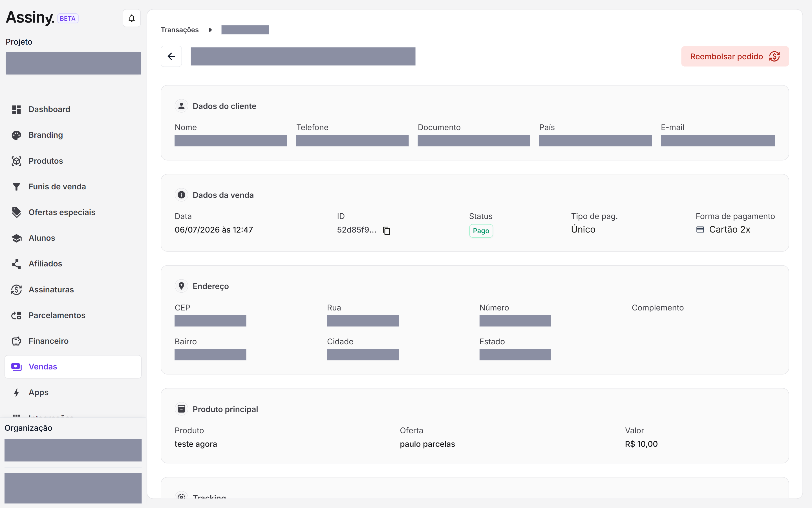Click the Parcelamentos icon
Screen dimensions: 812x508
click(16, 315)
